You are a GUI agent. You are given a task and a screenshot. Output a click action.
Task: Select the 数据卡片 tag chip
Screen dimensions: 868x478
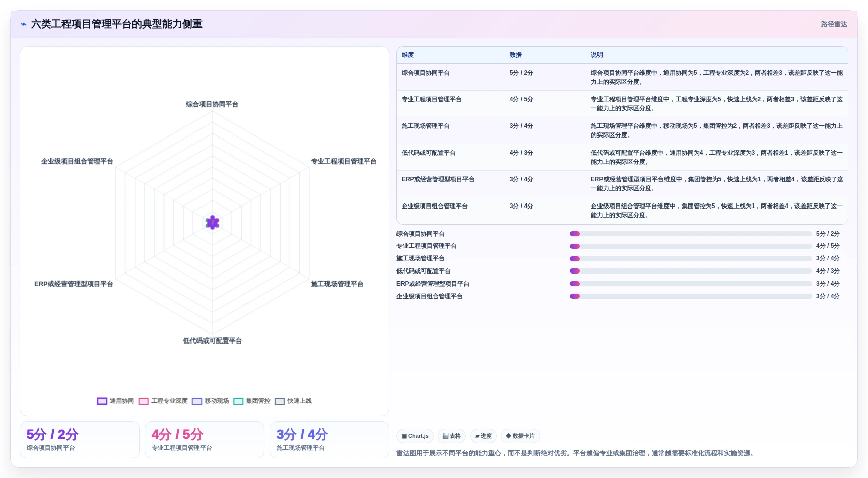click(x=520, y=436)
